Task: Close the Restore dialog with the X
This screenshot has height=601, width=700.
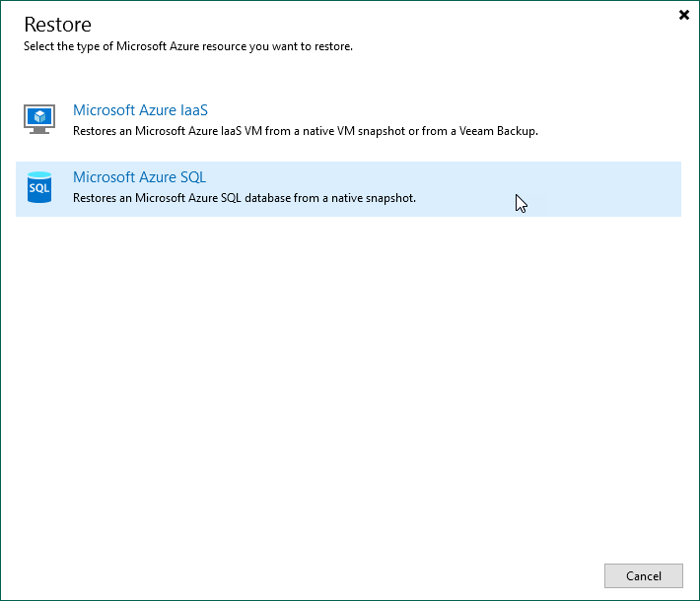Action: (x=684, y=15)
